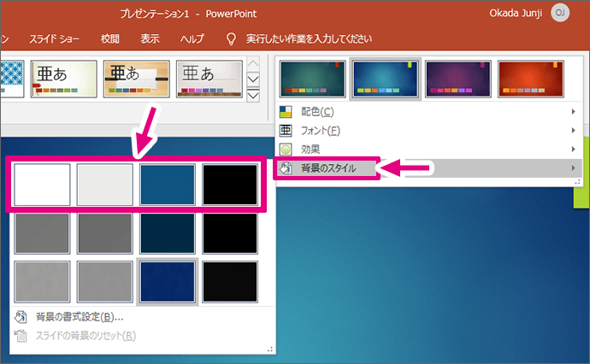Click the lightbulb Tell Me icon
The image size is (590, 364).
(231, 38)
